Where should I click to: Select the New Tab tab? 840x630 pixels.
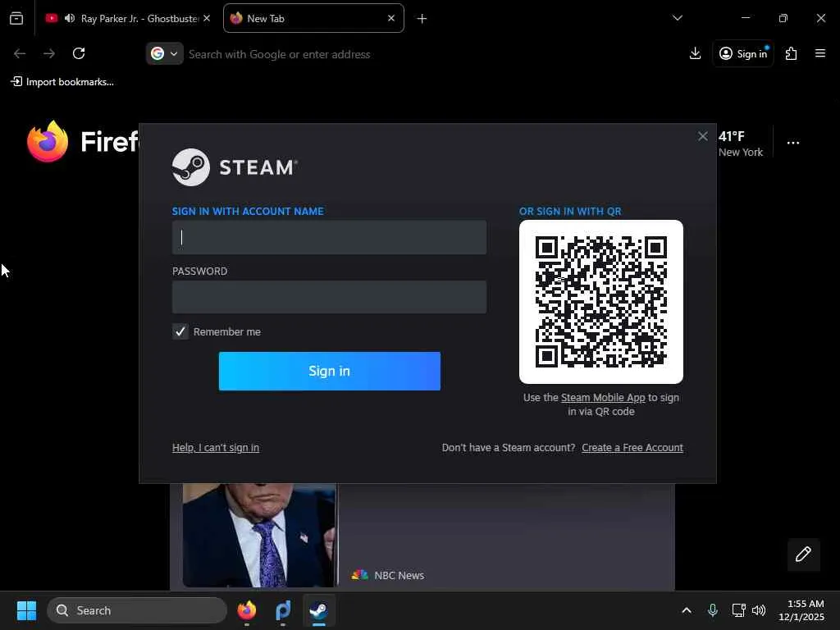click(x=313, y=18)
